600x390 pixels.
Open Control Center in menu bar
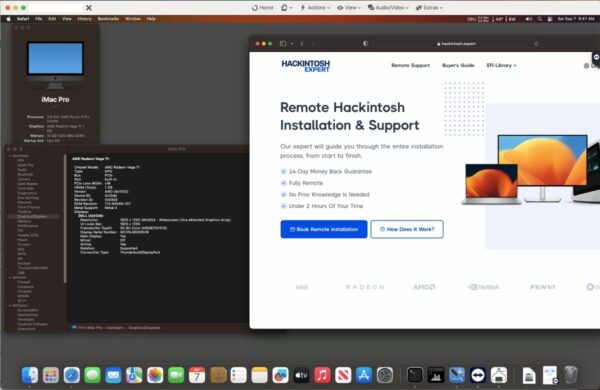550,19
